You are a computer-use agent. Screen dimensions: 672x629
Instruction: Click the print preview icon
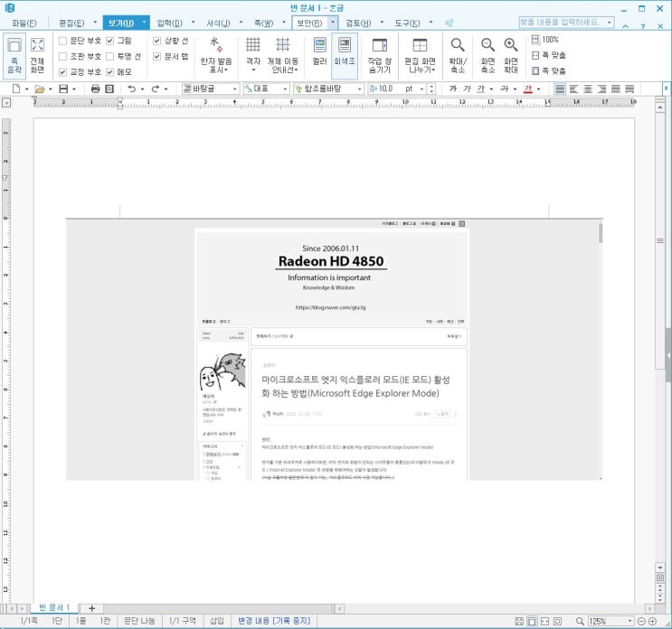(109, 89)
